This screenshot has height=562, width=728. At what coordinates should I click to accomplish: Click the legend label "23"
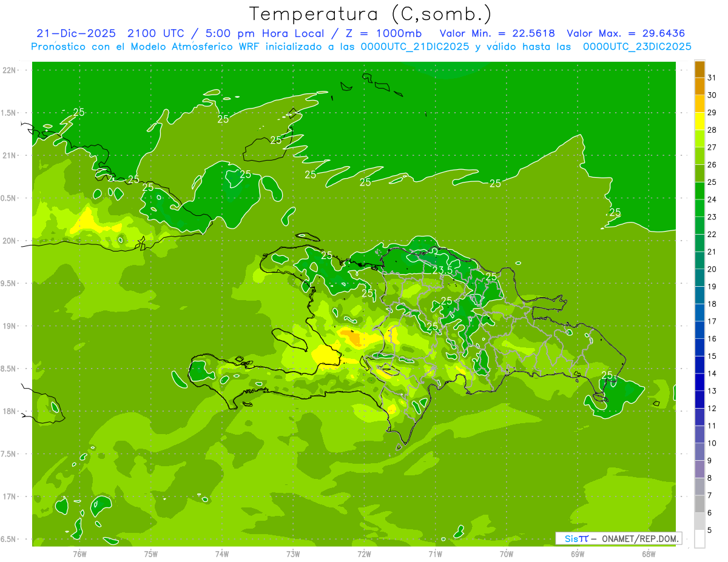[x=712, y=217]
